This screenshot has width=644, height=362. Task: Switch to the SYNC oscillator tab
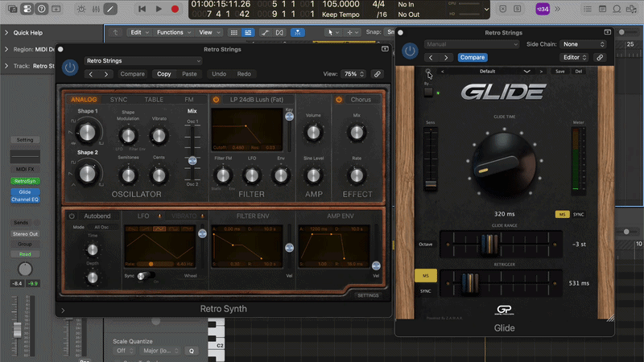click(x=118, y=99)
